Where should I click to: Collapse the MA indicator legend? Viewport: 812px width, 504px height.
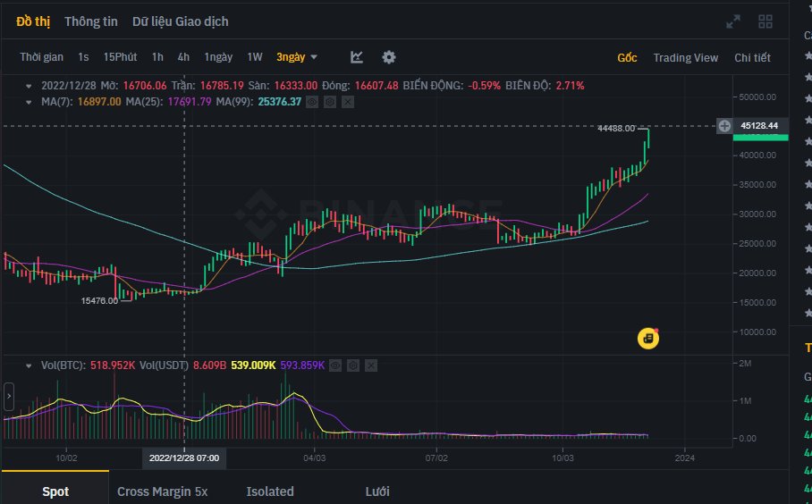pyautogui.click(x=29, y=102)
